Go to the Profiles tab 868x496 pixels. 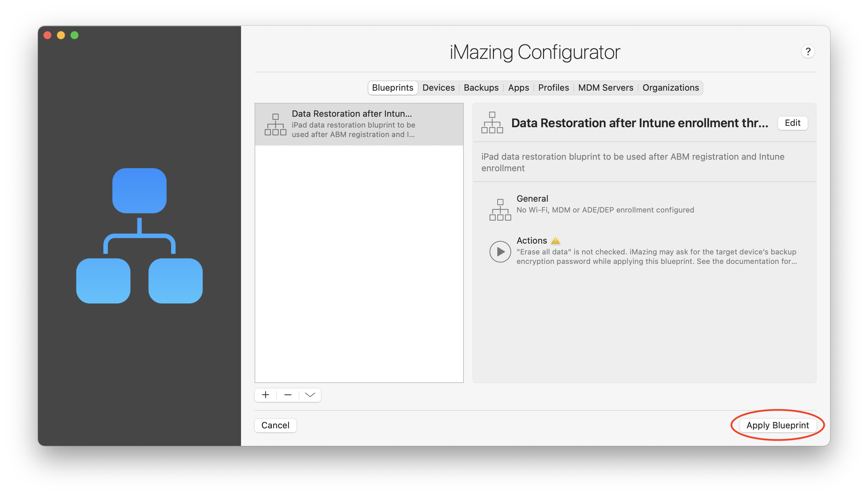point(553,88)
